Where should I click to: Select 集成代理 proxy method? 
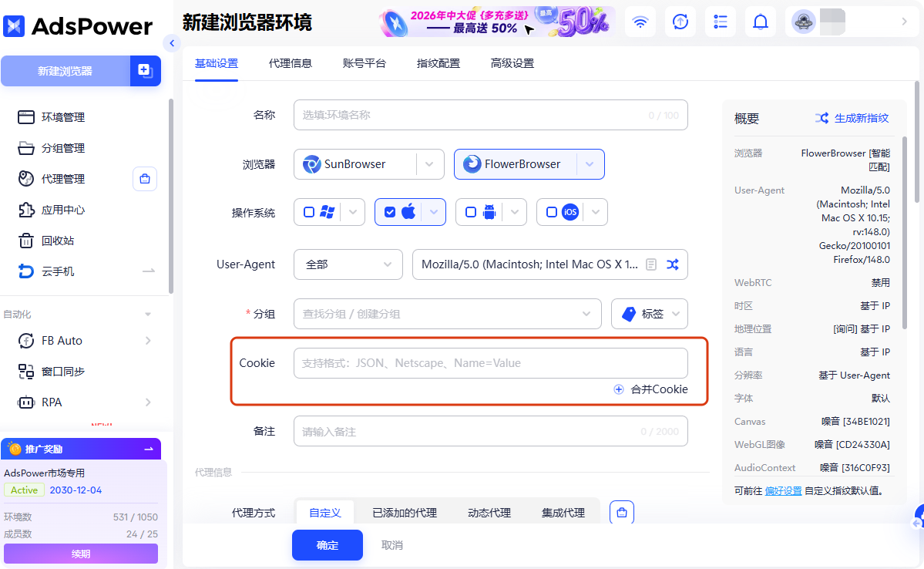563,513
